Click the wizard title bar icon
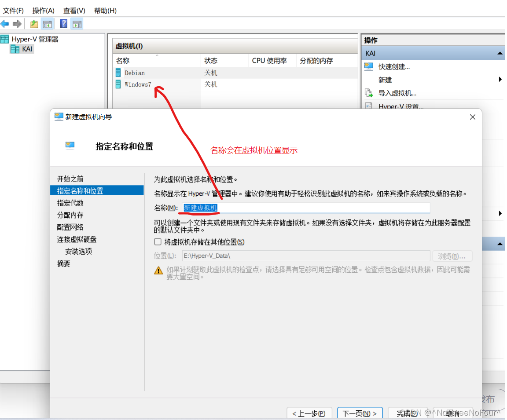507x420 pixels. point(59,117)
